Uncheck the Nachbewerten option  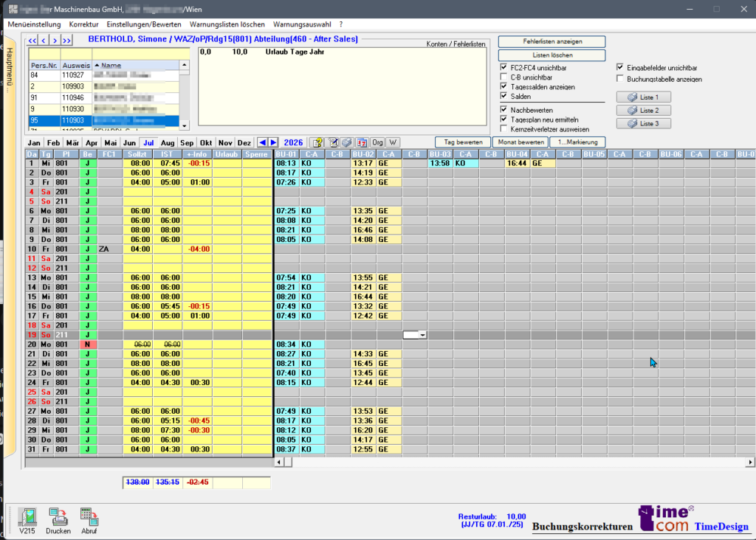504,110
